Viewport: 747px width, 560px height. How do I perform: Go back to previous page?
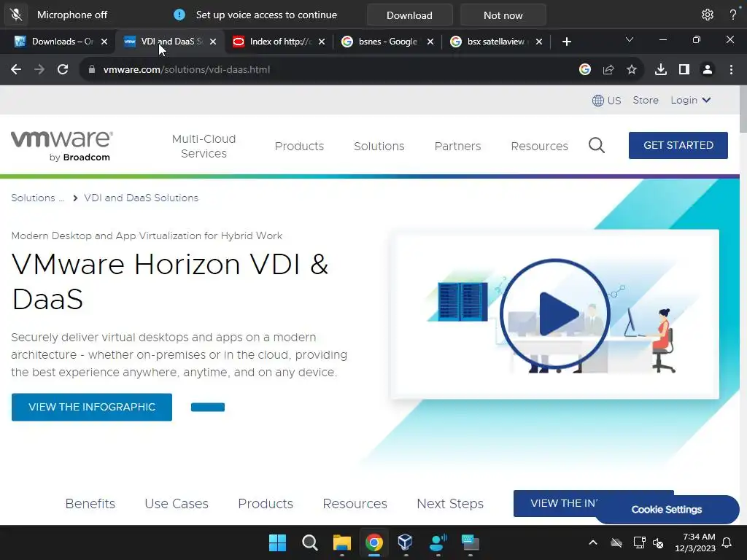(x=16, y=69)
